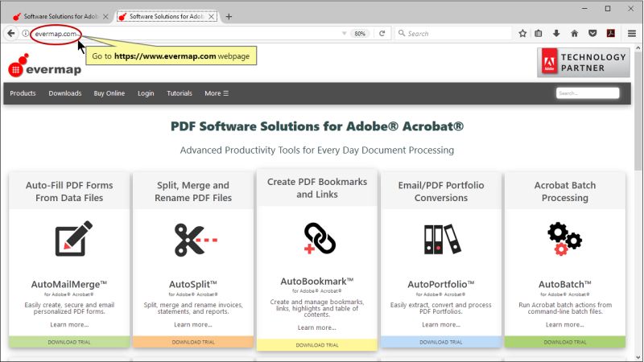Go to Buy Online
The height and width of the screenshot is (362, 644).
click(109, 93)
